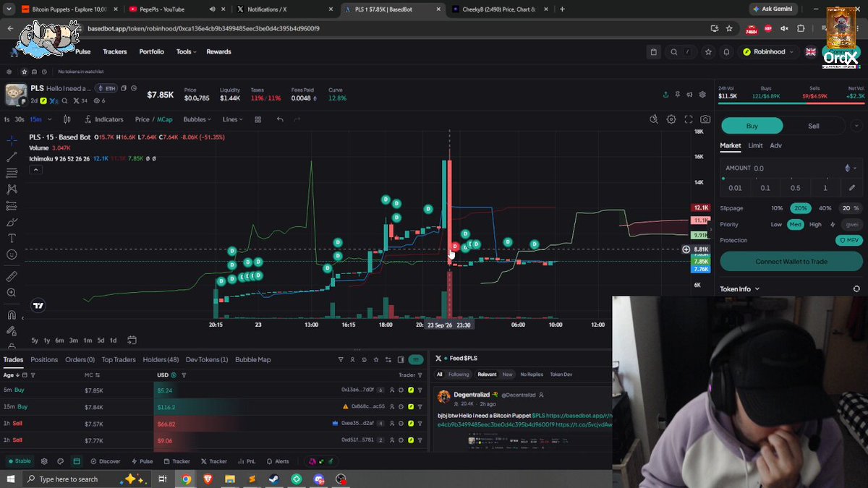
Task: Switch order side to Sell
Action: pyautogui.click(x=814, y=126)
